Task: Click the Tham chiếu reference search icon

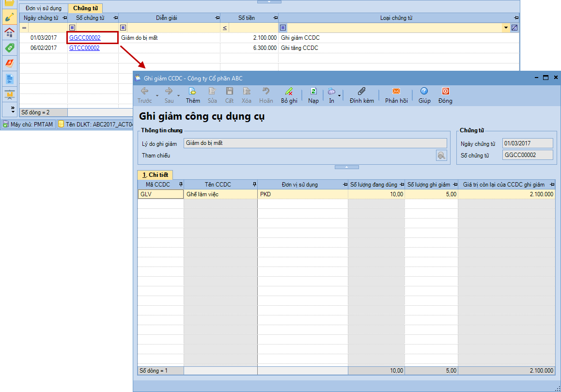Action: pos(441,156)
